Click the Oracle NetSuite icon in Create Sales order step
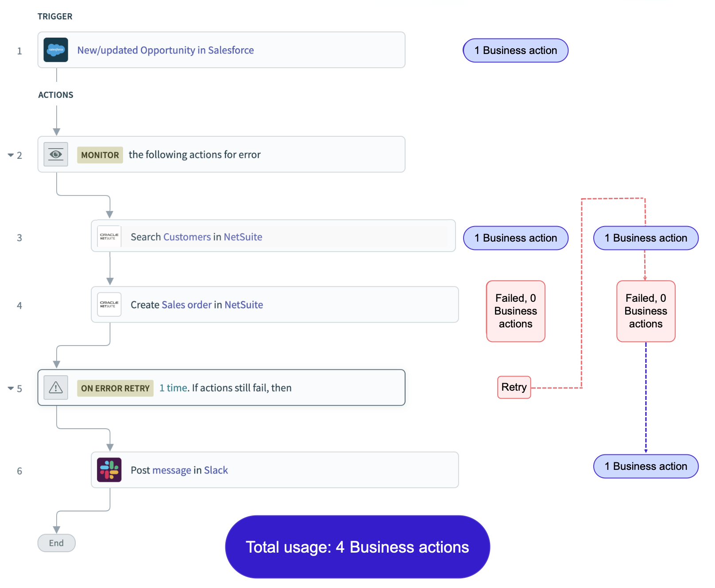The height and width of the screenshot is (588, 715). [x=109, y=304]
